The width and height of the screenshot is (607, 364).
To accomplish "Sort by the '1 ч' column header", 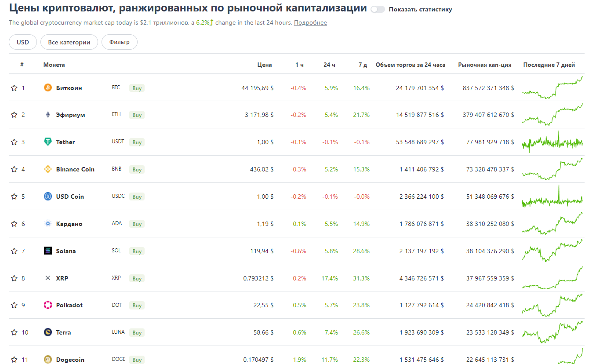I will coord(299,65).
